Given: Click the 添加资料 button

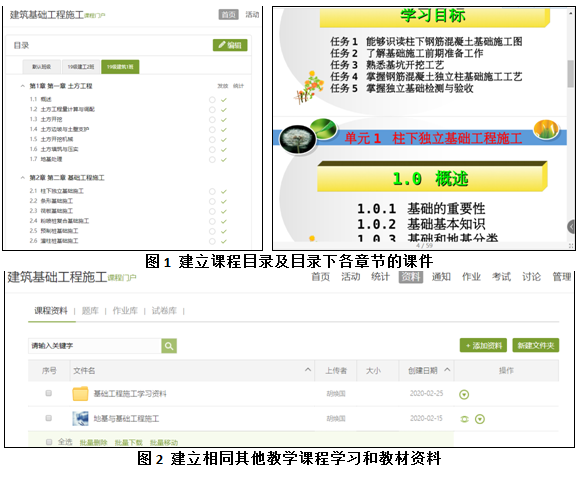Looking at the screenshot, I should [x=483, y=346].
